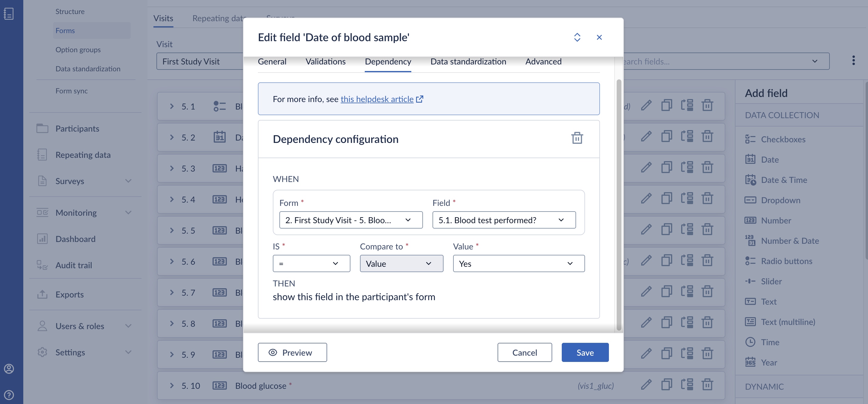Open the three-dot more options menu
Image resolution: width=868 pixels, height=404 pixels.
853,61
